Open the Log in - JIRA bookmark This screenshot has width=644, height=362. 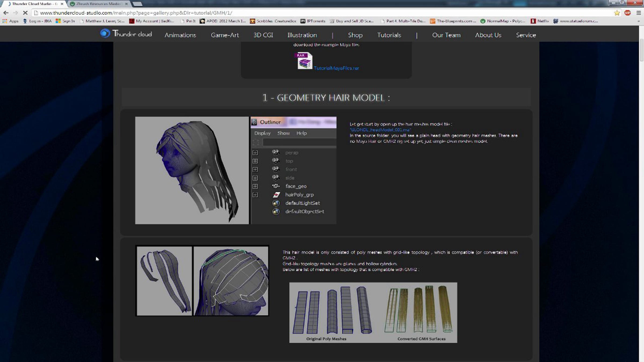pyautogui.click(x=37, y=21)
